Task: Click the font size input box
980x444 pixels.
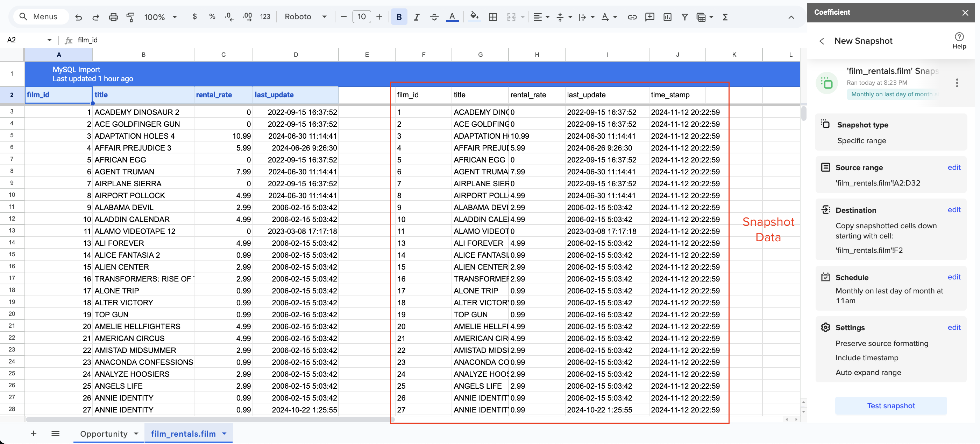Action: [x=361, y=17]
